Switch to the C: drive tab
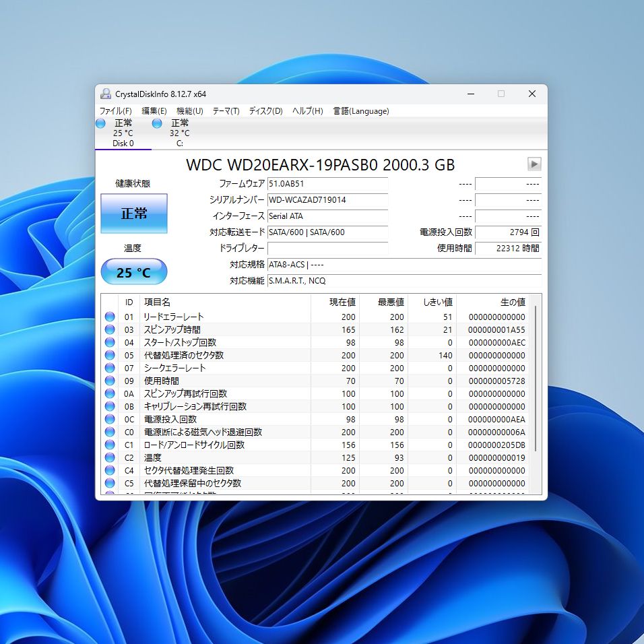Viewport: 644px width, 644px height. click(180, 133)
